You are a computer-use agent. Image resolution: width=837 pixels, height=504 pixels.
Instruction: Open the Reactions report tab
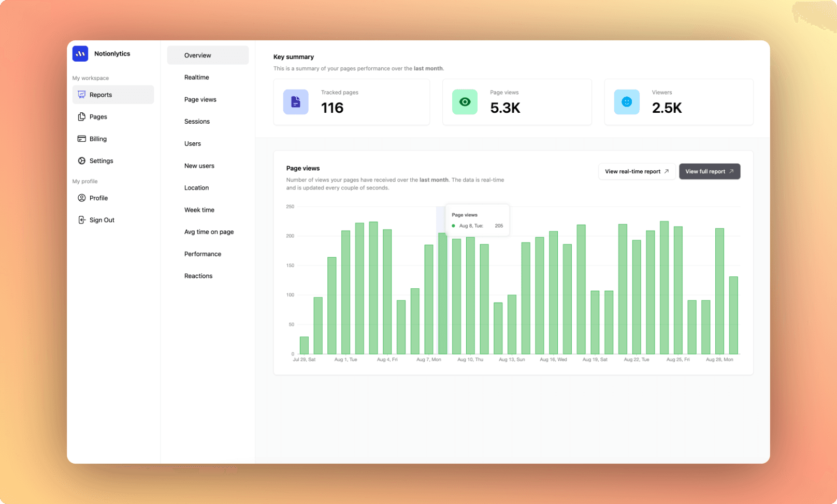click(198, 276)
